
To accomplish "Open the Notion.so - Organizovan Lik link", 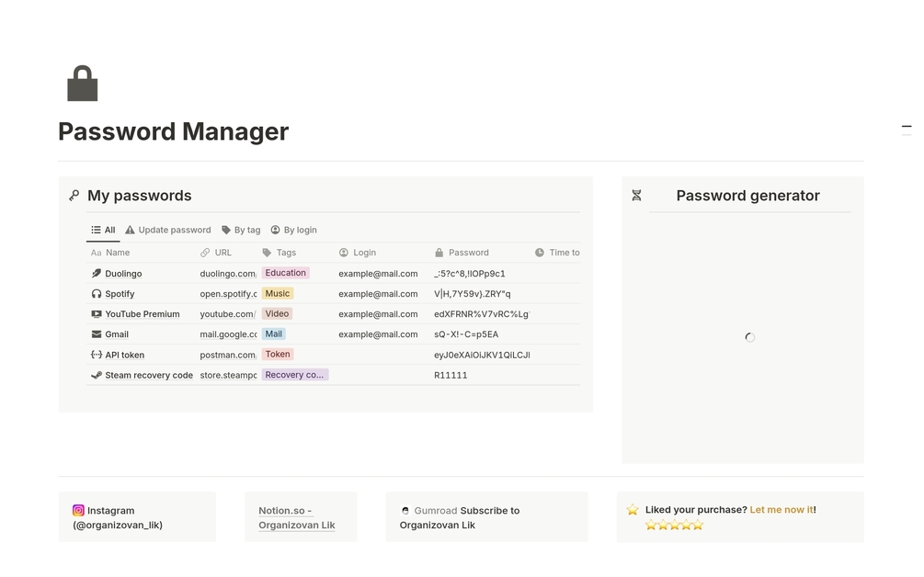I will (x=294, y=517).
